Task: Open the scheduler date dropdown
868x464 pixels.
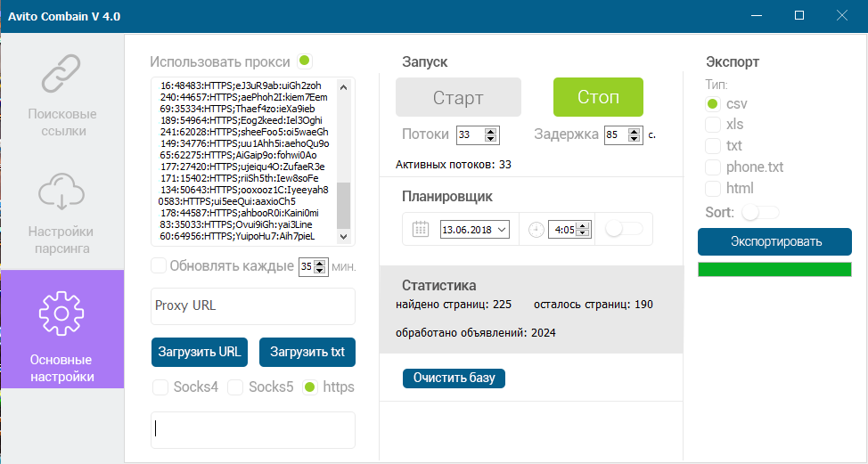Action: coord(501,230)
